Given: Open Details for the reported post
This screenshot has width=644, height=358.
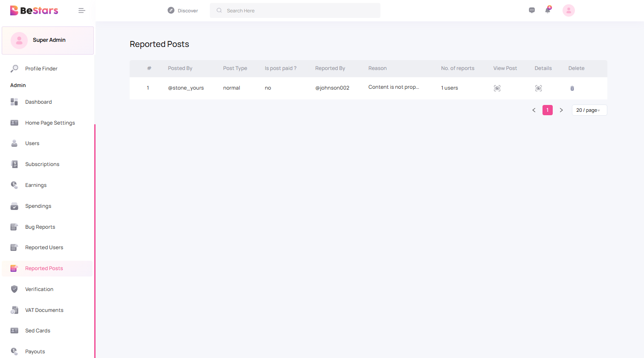Looking at the screenshot, I should click(x=538, y=88).
